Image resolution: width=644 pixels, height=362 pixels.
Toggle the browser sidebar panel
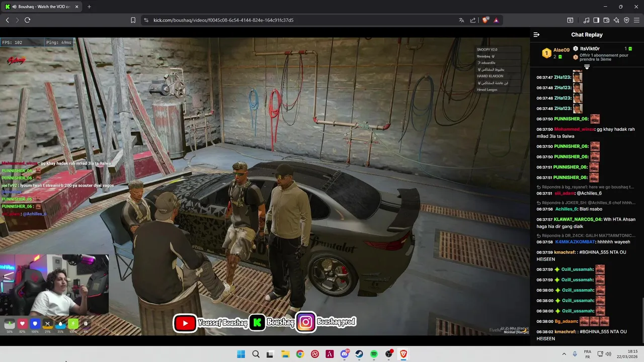[x=596, y=20]
